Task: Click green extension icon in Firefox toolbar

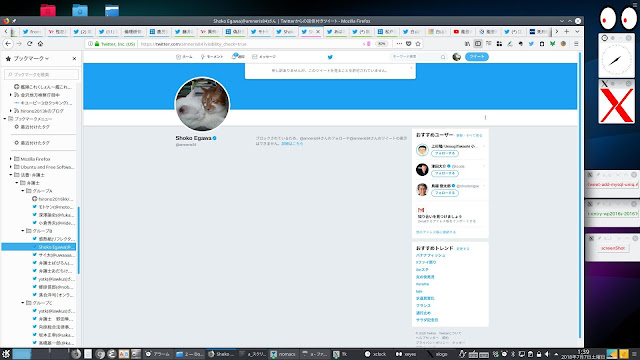Action: [552, 44]
